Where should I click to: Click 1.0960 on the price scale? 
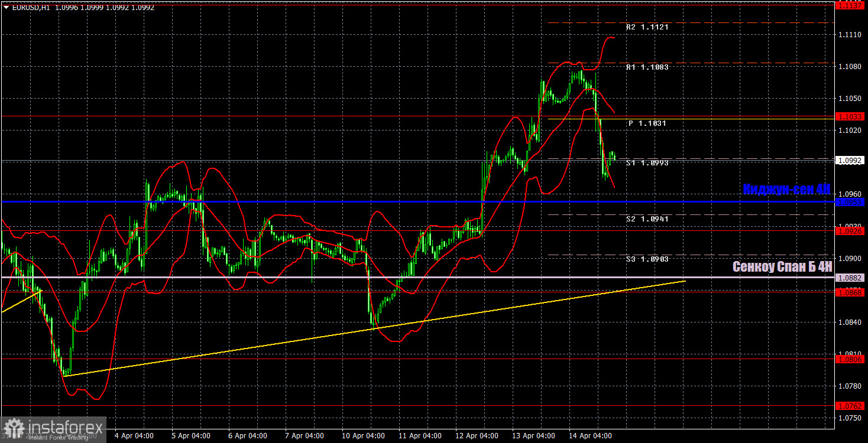pos(850,194)
